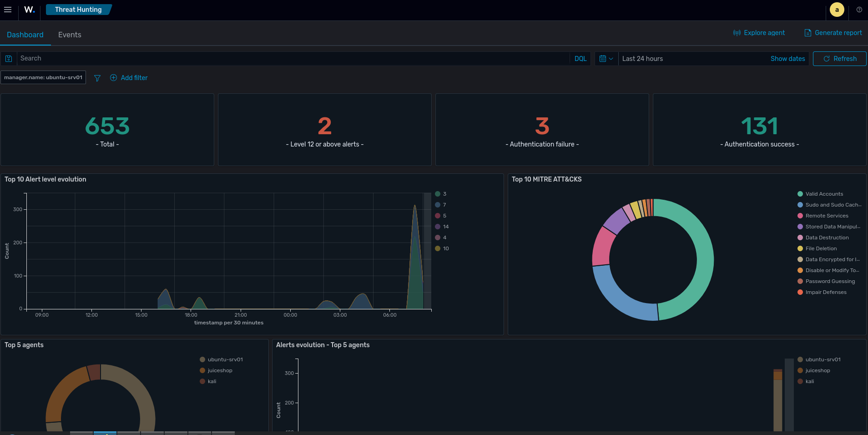Viewport: 868px width, 435px height.
Task: Click the Alerts evolution - Top 5 agents title
Action: 323,345
